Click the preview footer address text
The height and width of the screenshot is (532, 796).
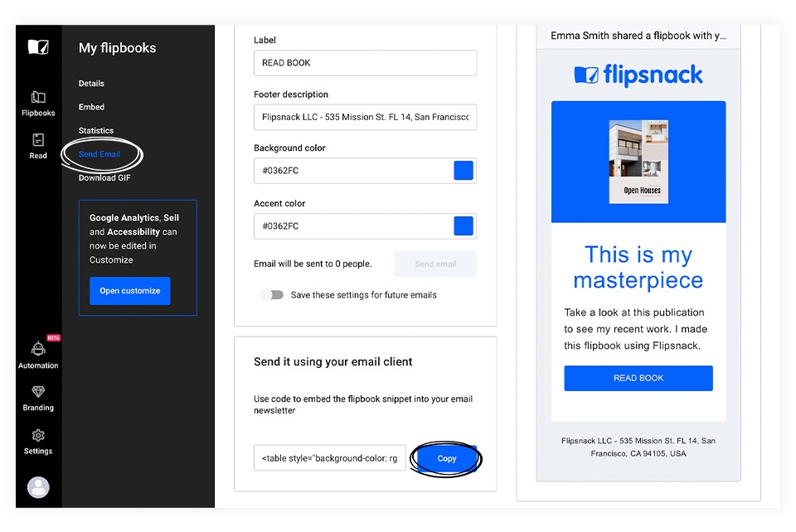point(638,447)
